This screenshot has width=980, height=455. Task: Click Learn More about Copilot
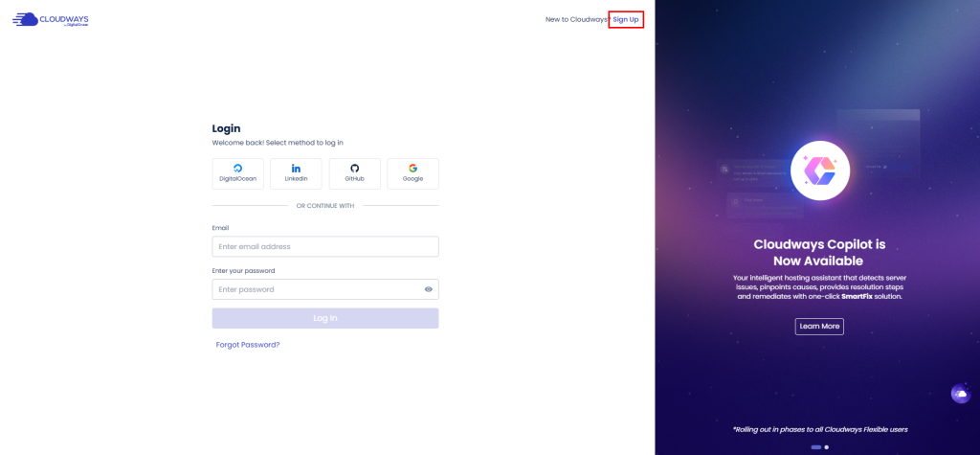point(819,326)
